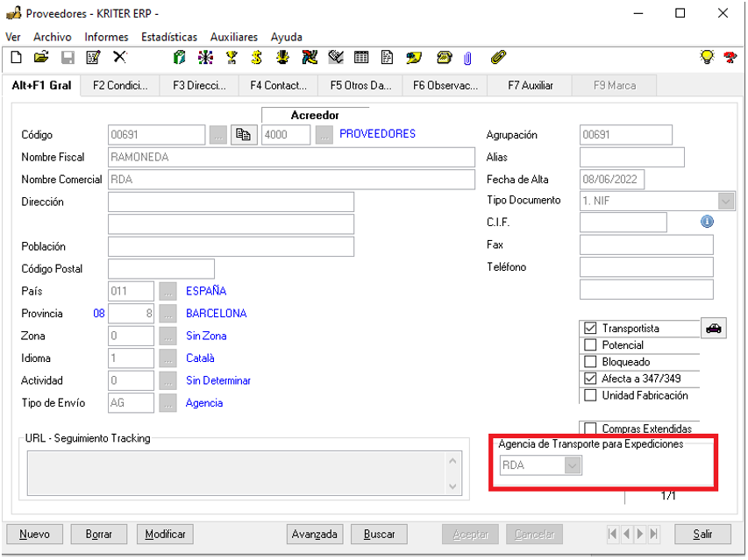Open the Tipo Documento dropdown
748x560 pixels.
725,201
